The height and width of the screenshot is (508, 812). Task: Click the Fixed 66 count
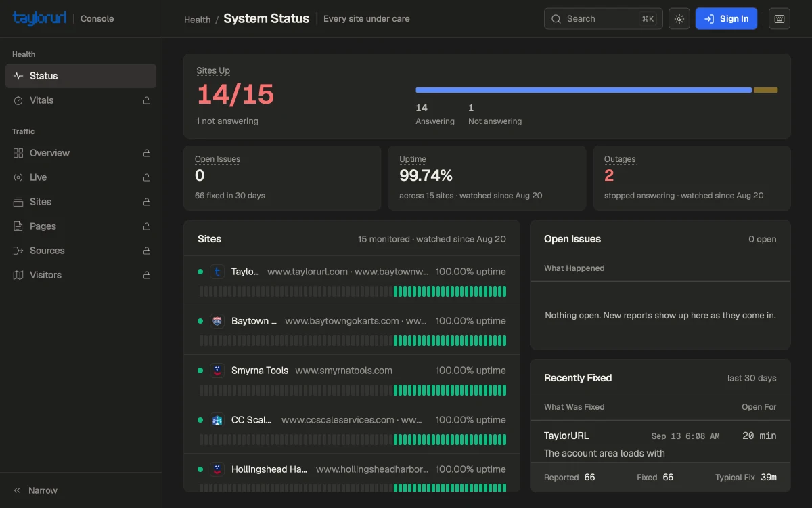tap(668, 477)
